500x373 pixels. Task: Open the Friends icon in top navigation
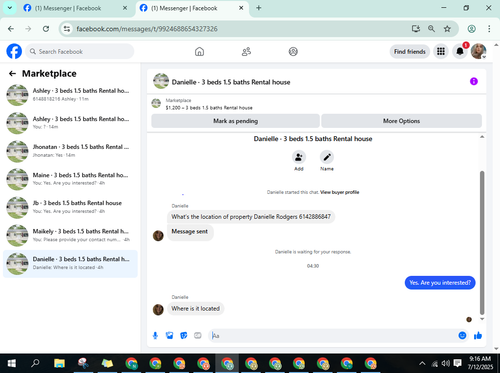coord(246,52)
